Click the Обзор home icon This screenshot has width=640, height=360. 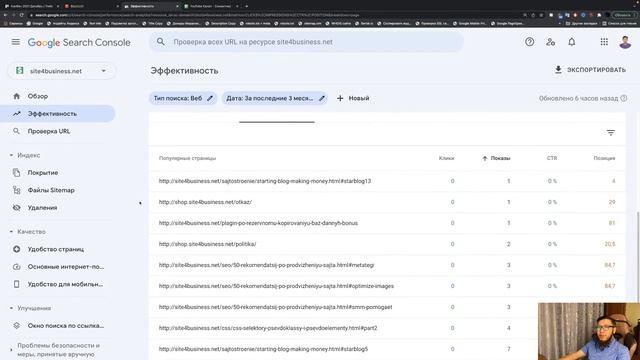(16, 96)
